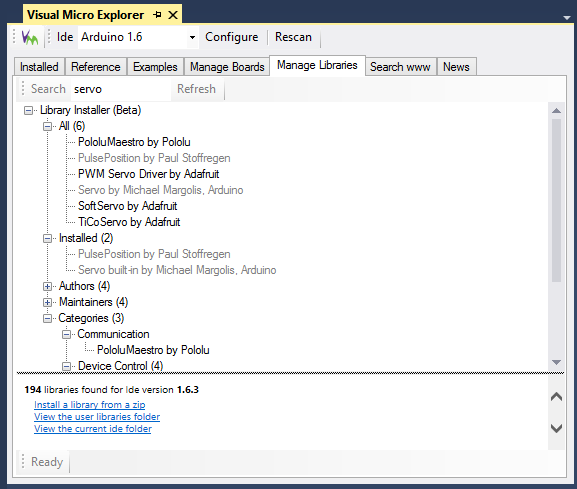
Task: Close the Visual Micro Explorer panel
Action: (x=173, y=15)
